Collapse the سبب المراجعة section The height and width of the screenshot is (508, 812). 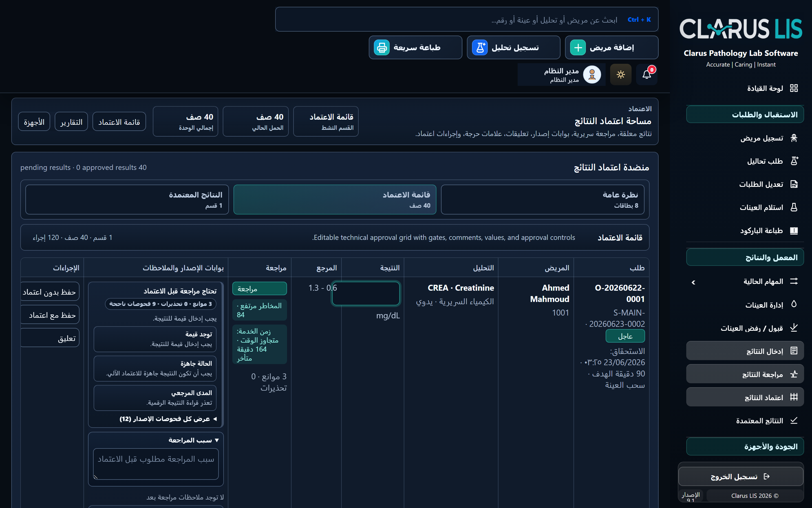coord(194,440)
